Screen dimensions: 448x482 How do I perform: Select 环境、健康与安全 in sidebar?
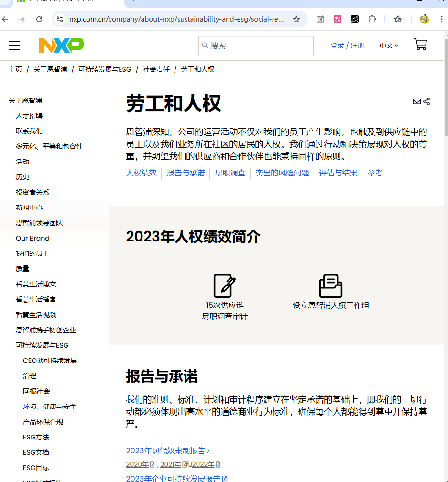(x=50, y=406)
